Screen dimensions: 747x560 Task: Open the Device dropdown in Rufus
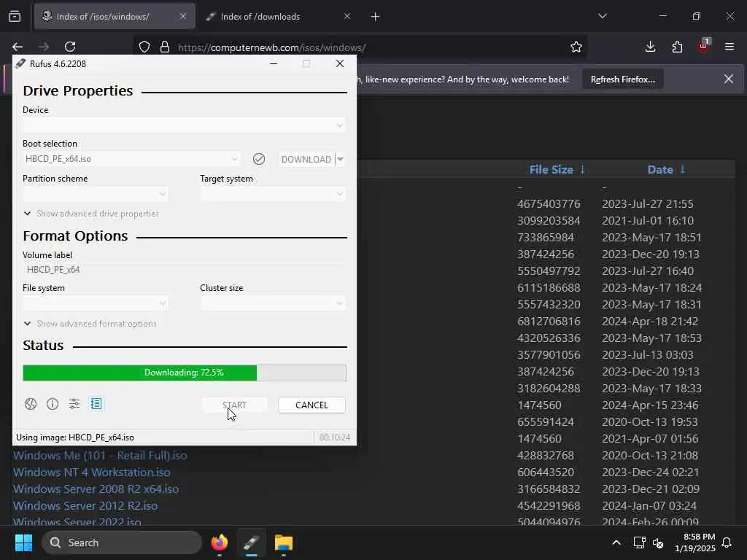185,125
